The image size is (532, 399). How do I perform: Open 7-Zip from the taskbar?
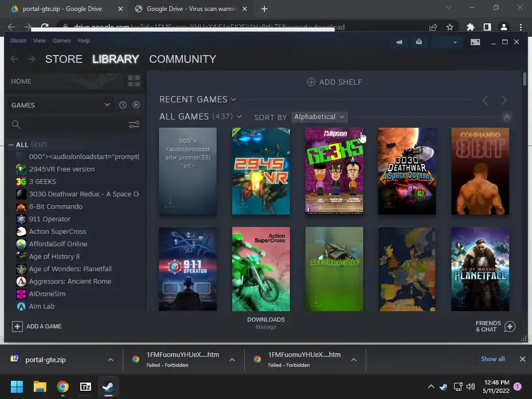(x=86, y=387)
